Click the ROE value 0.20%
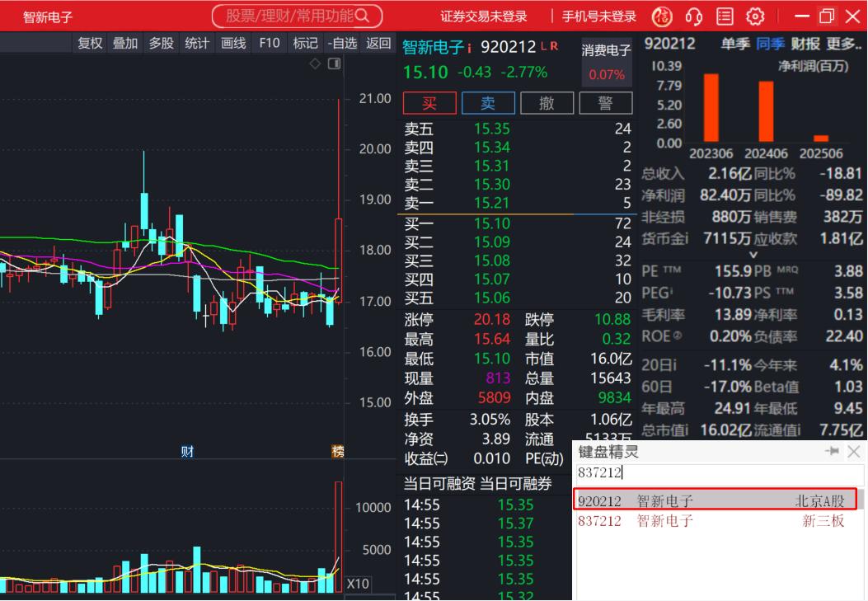This screenshot has height=601, width=868. (x=730, y=336)
